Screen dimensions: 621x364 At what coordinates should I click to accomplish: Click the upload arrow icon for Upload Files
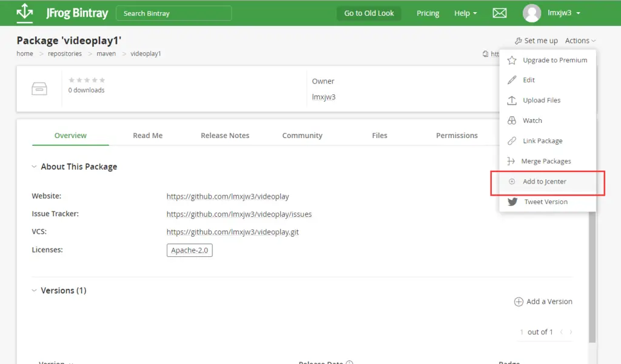coord(512,101)
